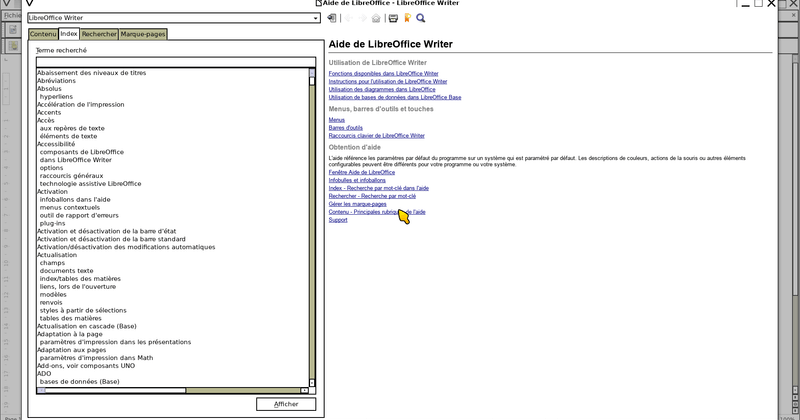Select 'menus contextuels' entry
The image size is (800, 420).
[x=70, y=208]
